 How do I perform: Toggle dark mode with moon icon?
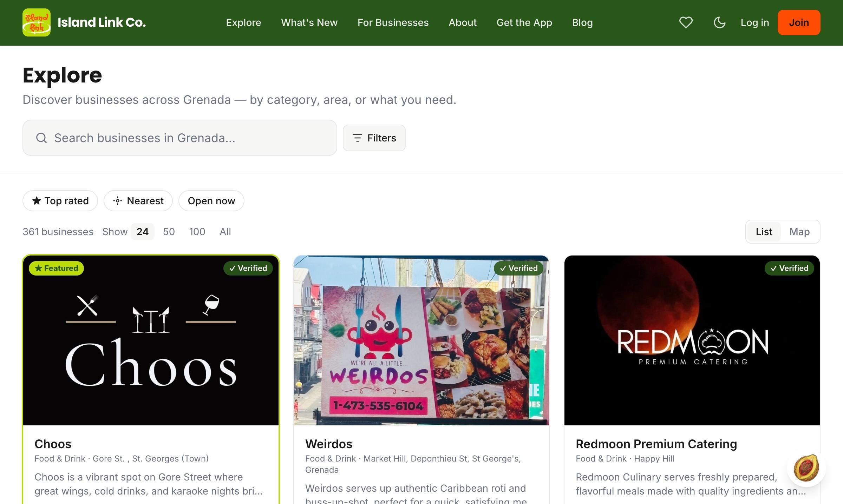click(719, 22)
